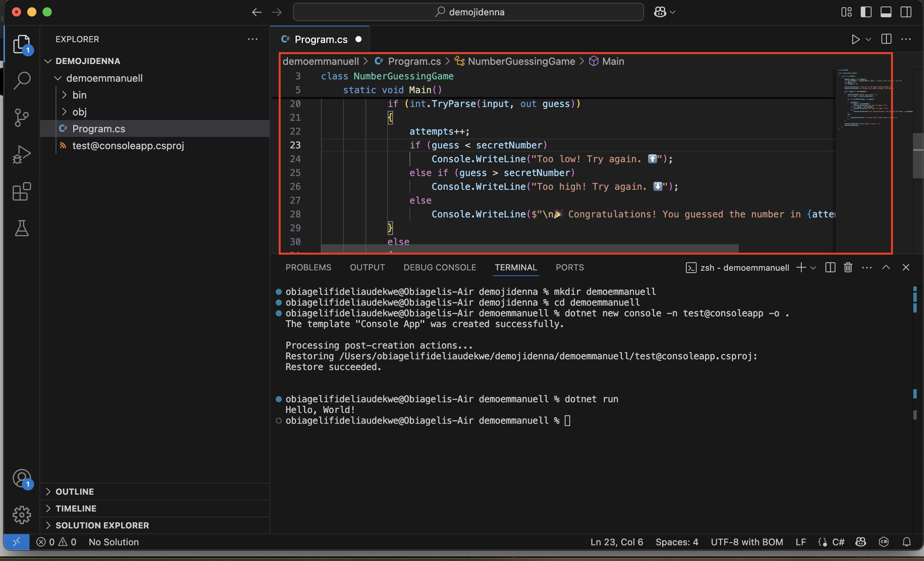This screenshot has height=561, width=924.
Task: Click the editor horizontal scrollbar
Action: click(529, 248)
